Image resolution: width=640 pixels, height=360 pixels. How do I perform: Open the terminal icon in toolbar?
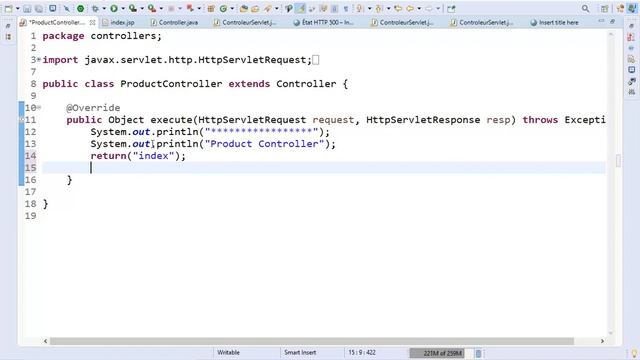point(53,8)
